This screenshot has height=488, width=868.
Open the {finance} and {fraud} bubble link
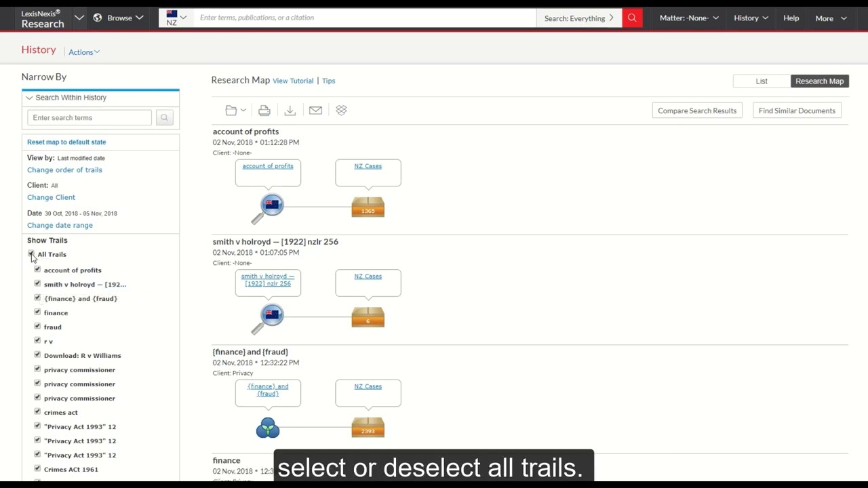[268, 390]
